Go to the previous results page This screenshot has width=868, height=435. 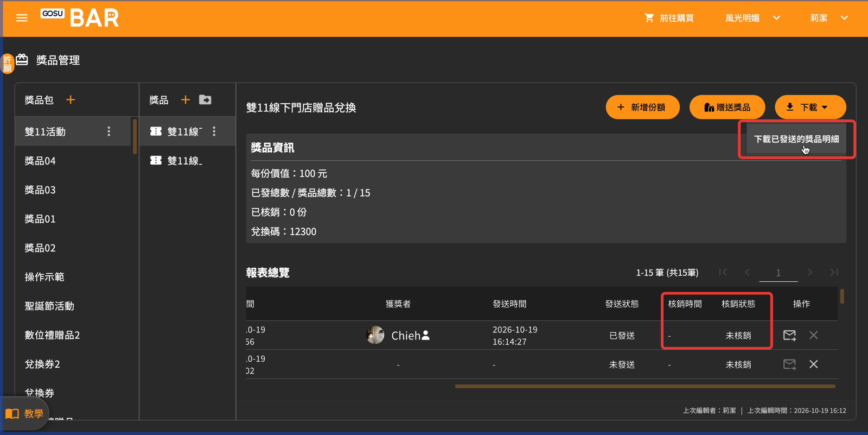[748, 273]
